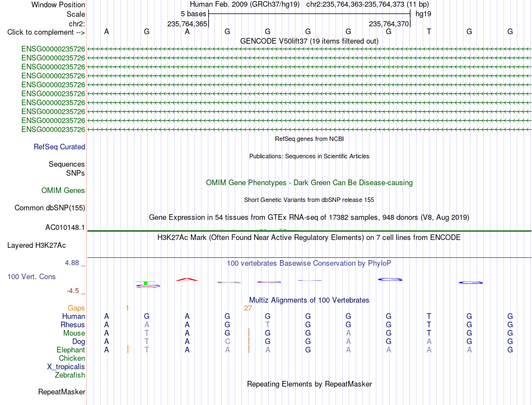
Task: Click the C base in Dog row
Action: [x=227, y=341]
